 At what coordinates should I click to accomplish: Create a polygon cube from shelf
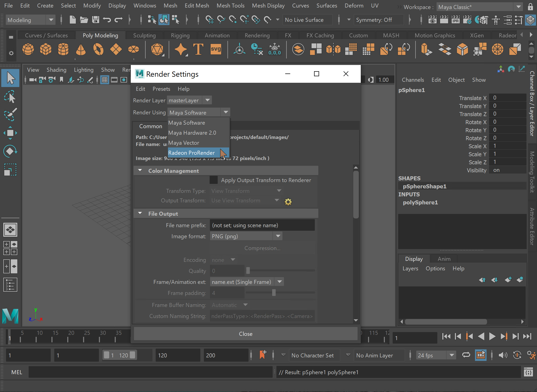pyautogui.click(x=46, y=49)
